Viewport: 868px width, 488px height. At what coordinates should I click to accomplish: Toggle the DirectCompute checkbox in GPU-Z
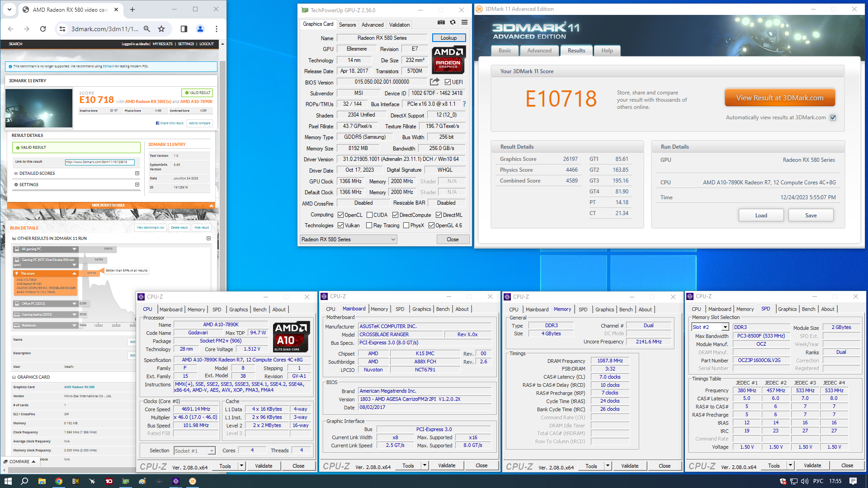click(395, 215)
